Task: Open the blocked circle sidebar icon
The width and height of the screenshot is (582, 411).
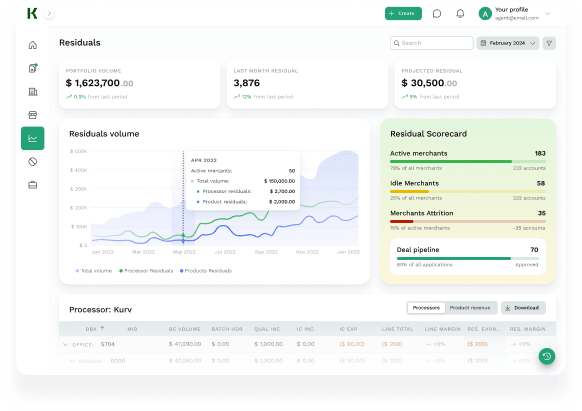Action: (x=33, y=162)
